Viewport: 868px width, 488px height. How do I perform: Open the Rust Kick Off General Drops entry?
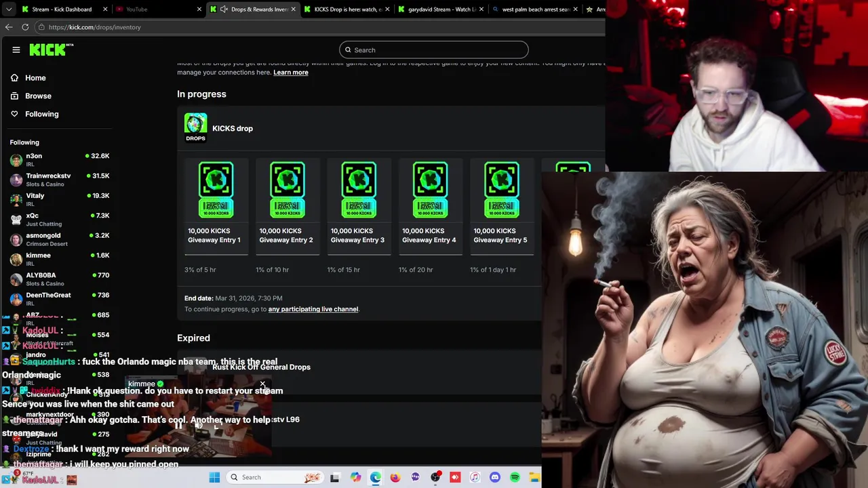[261, 367]
